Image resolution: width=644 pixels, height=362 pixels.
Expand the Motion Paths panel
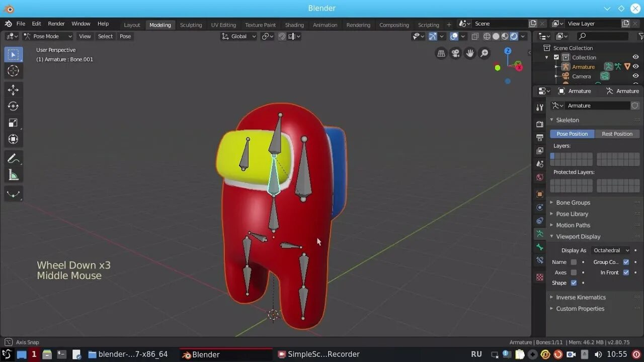(x=573, y=225)
